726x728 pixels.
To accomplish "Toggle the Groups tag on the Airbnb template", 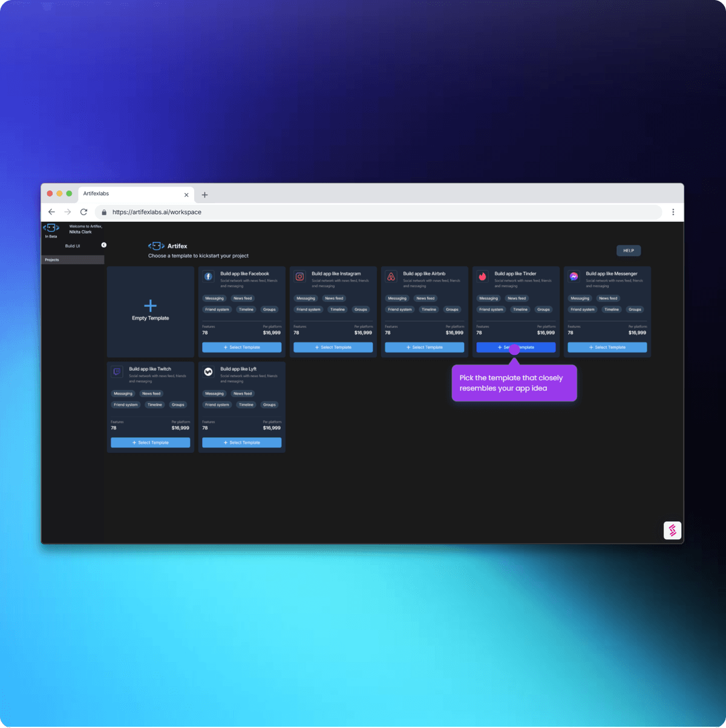I will [x=453, y=309].
